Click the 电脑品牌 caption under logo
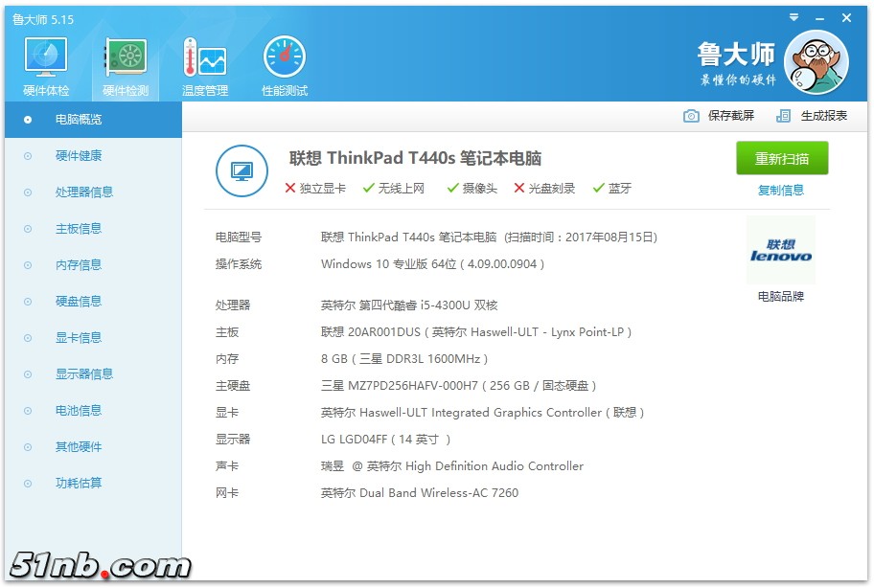The image size is (874, 588). tap(780, 297)
